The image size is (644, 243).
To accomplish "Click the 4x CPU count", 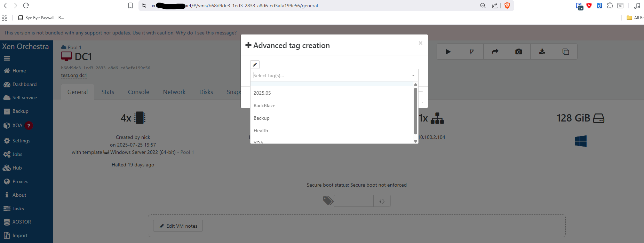I will click(126, 118).
